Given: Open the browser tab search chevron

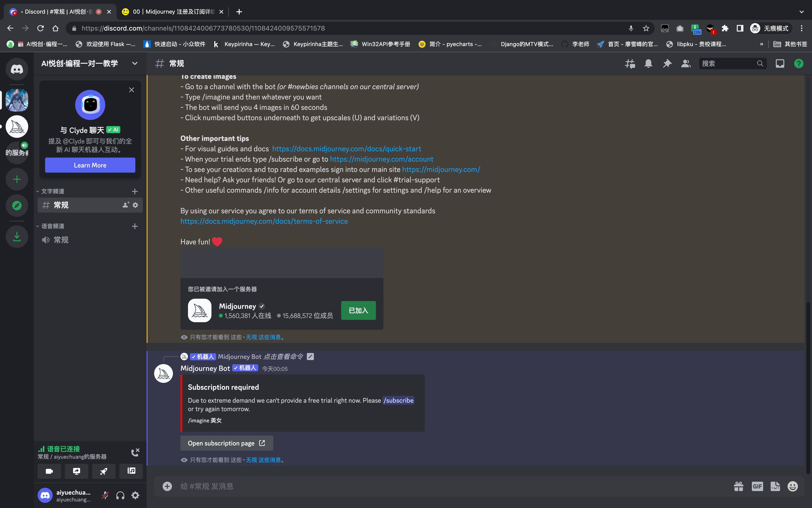Looking at the screenshot, I should [x=801, y=12].
